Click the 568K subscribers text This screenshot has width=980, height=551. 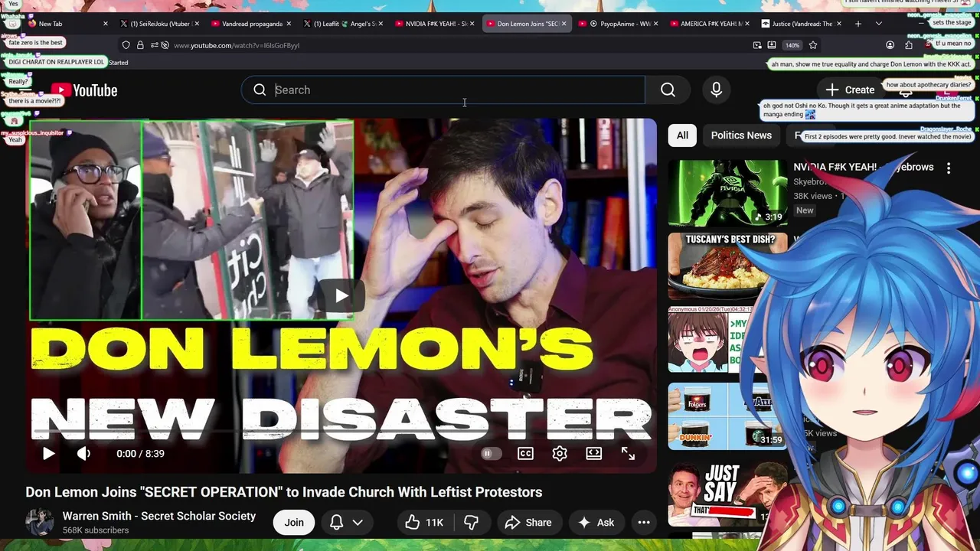(x=96, y=530)
